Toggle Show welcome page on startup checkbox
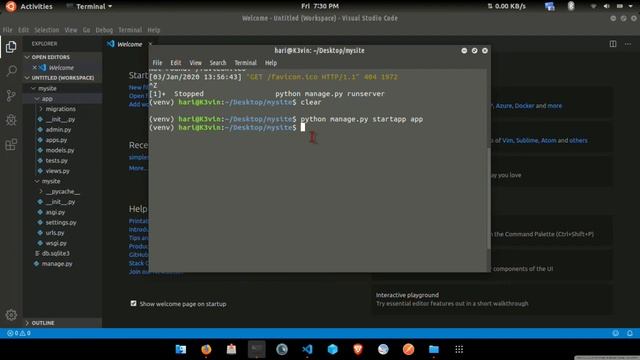This screenshot has width=640, height=360. point(133,303)
